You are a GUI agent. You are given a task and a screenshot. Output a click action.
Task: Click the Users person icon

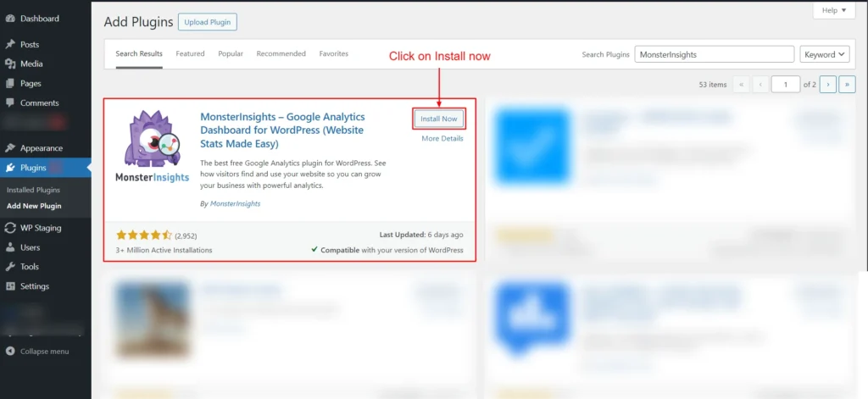point(10,247)
